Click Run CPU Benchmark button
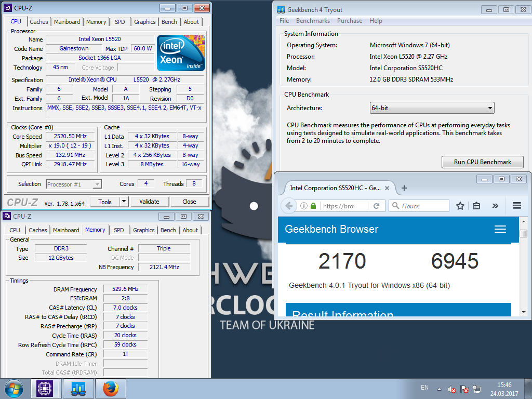 click(483, 162)
